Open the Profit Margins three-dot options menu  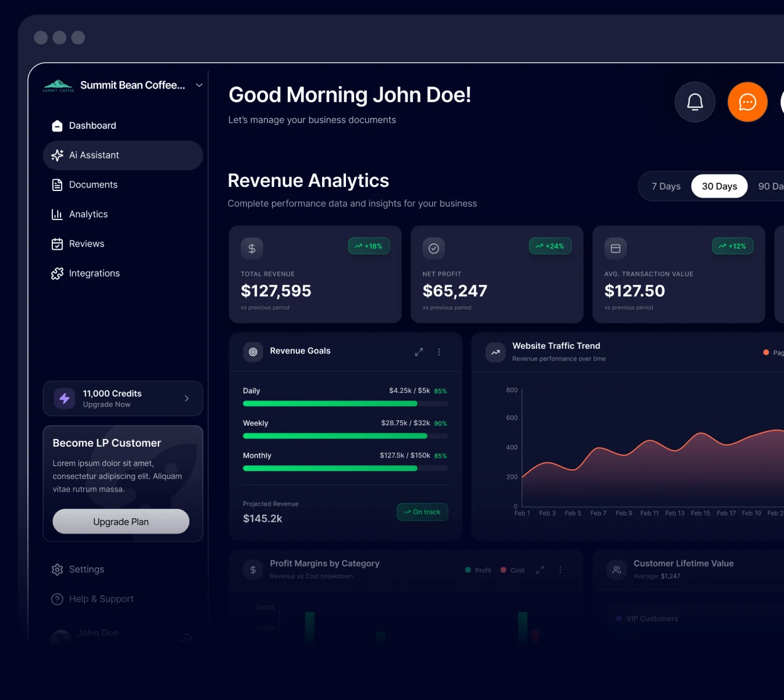pos(560,570)
